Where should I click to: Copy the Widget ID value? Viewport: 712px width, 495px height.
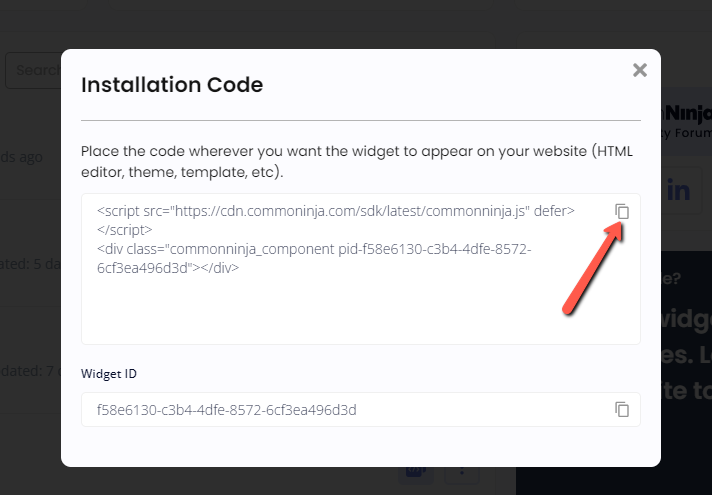pyautogui.click(x=622, y=409)
